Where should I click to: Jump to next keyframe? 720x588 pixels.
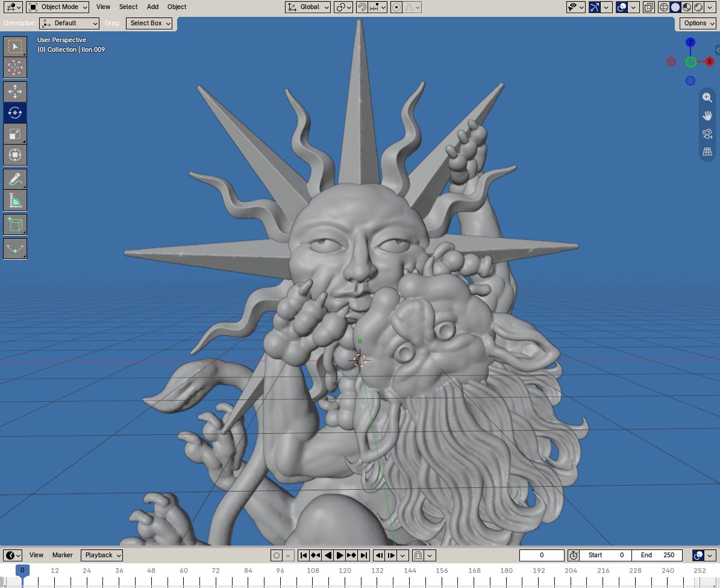[x=352, y=555]
